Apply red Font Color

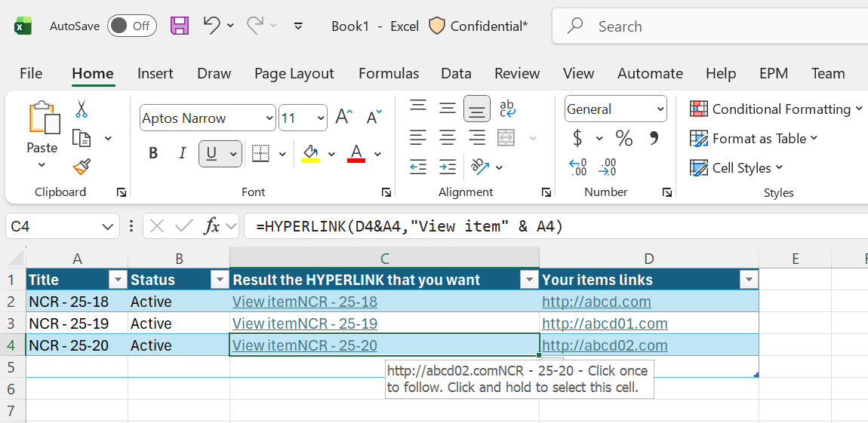click(356, 153)
